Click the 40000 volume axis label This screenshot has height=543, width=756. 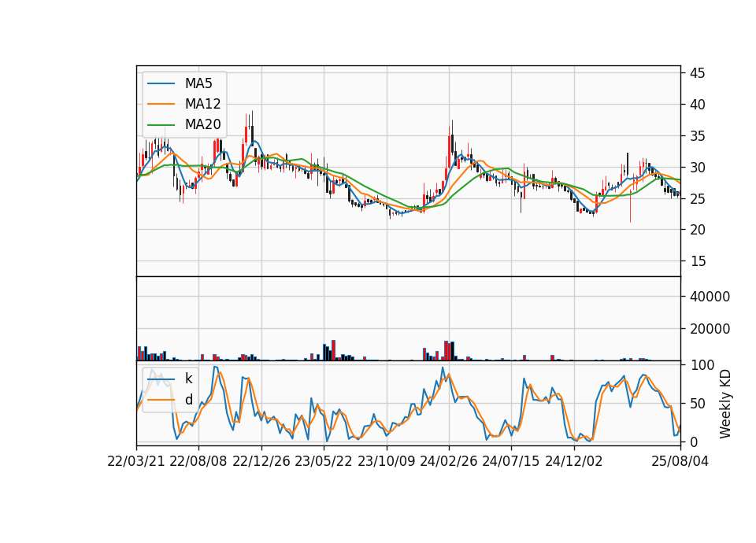pos(710,297)
